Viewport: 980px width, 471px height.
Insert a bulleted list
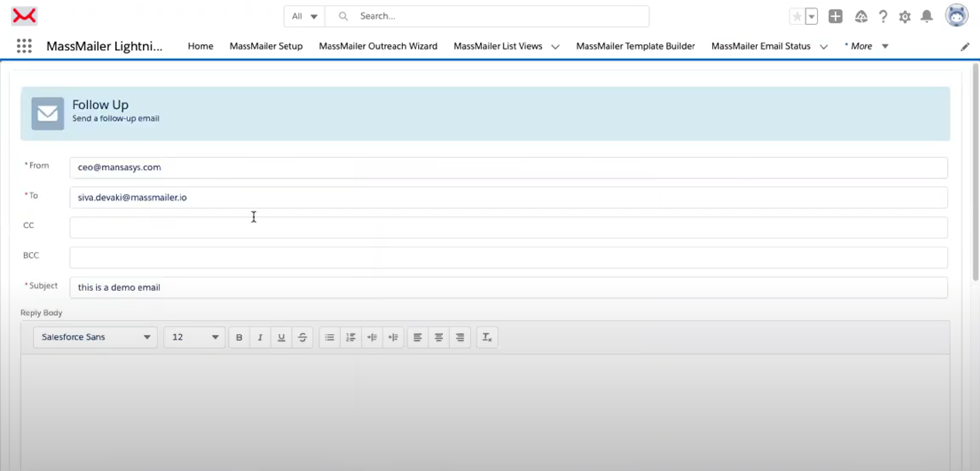point(329,337)
